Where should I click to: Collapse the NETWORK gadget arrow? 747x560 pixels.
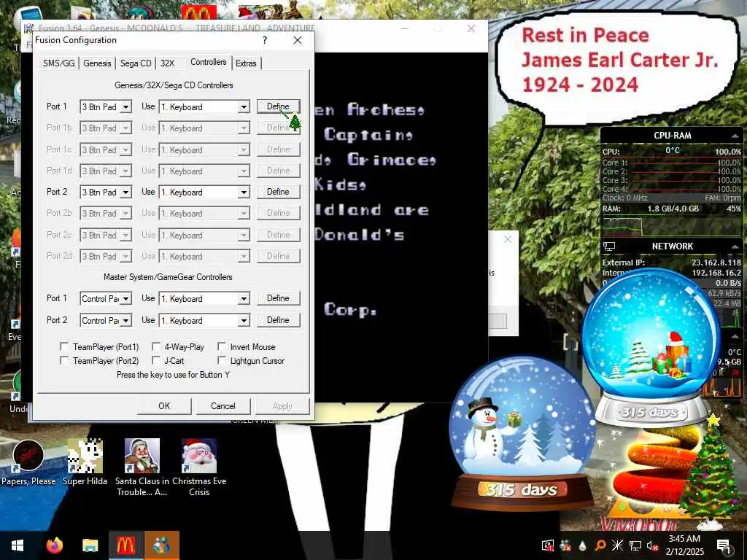point(735,246)
